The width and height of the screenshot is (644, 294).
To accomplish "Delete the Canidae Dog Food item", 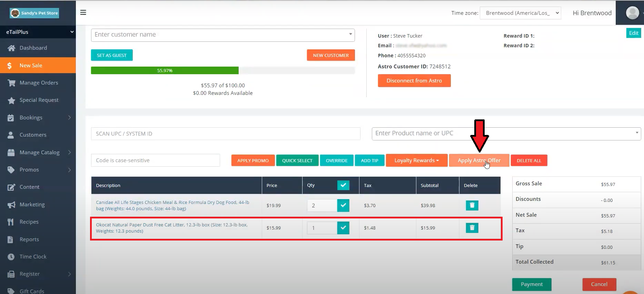I will click(x=472, y=205).
